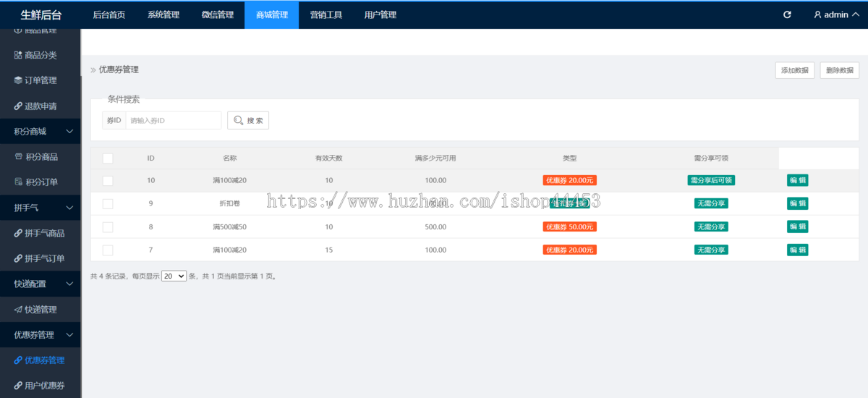Click the 优惠券 20.00元 badge in row 10
Viewport: 868px width, 398px height.
(x=570, y=180)
